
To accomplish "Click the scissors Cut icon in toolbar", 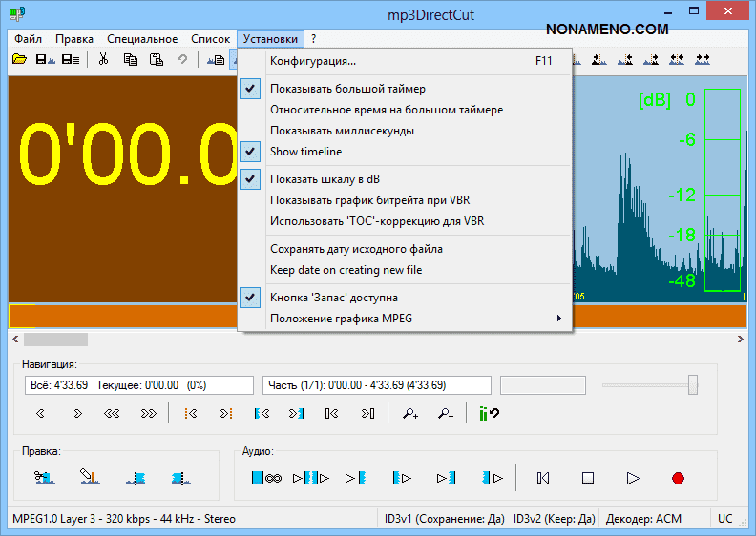I will [103, 59].
